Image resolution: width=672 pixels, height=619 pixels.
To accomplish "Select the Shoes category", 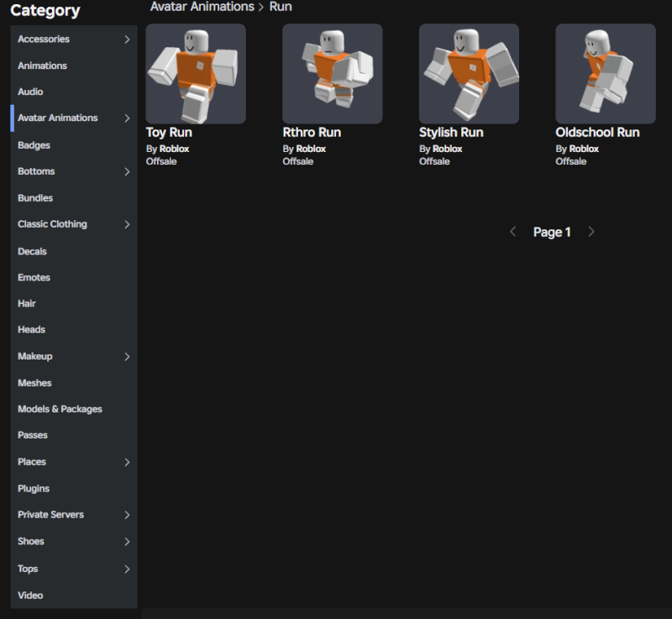I will (x=74, y=542).
